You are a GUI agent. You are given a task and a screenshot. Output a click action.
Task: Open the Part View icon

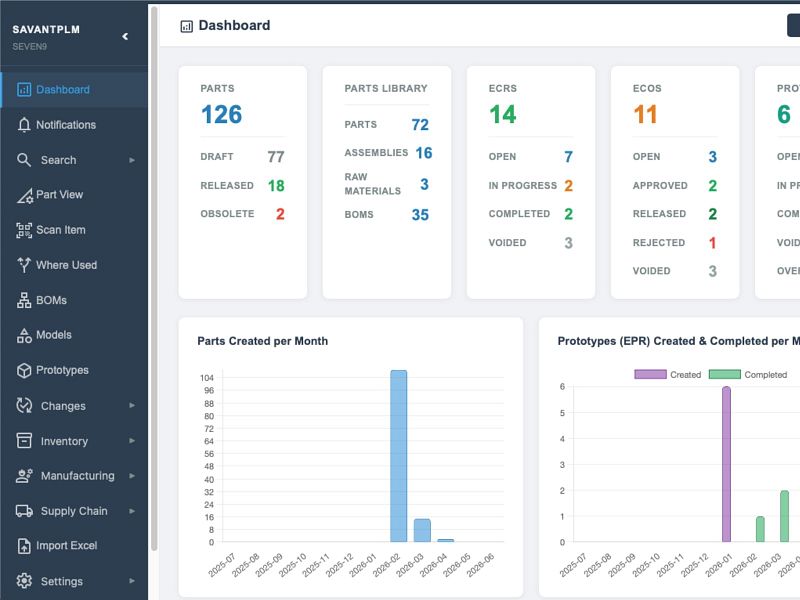pos(24,195)
